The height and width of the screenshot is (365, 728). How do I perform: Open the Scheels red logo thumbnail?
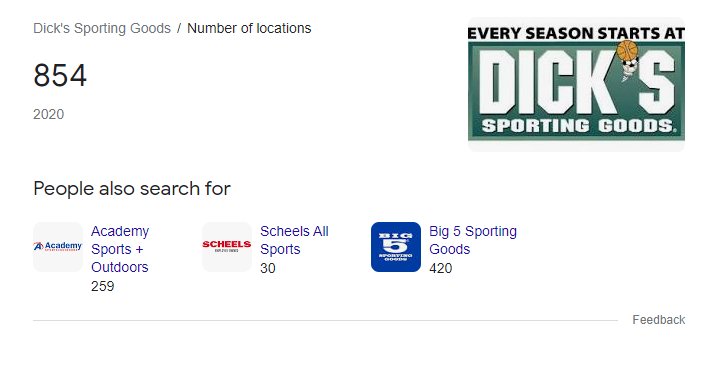point(227,247)
